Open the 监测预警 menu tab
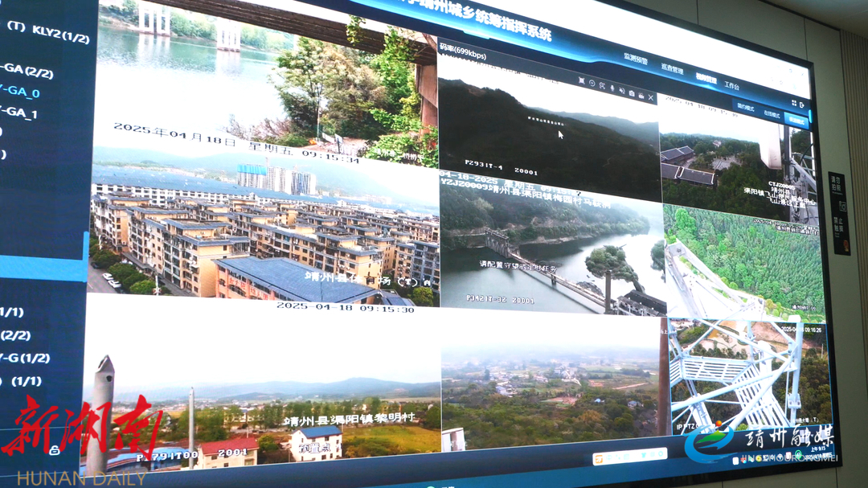Screen dimensions: 868x488 point(635,58)
